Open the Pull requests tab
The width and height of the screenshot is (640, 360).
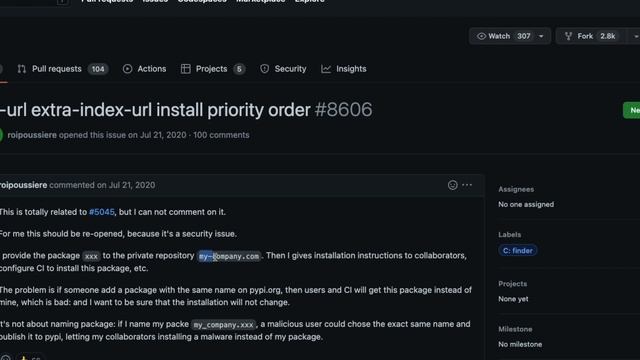tap(62, 69)
